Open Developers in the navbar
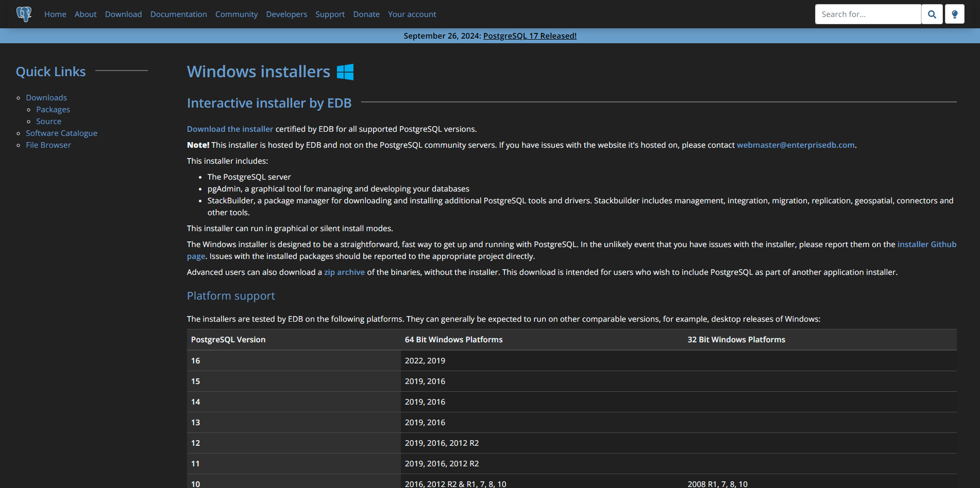 [286, 14]
